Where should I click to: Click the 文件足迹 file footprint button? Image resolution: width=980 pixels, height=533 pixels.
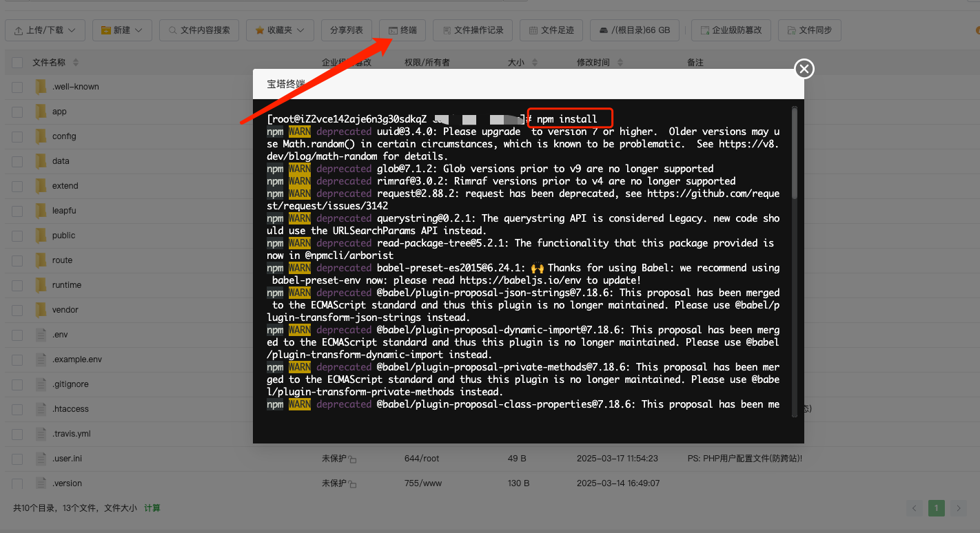click(x=551, y=30)
